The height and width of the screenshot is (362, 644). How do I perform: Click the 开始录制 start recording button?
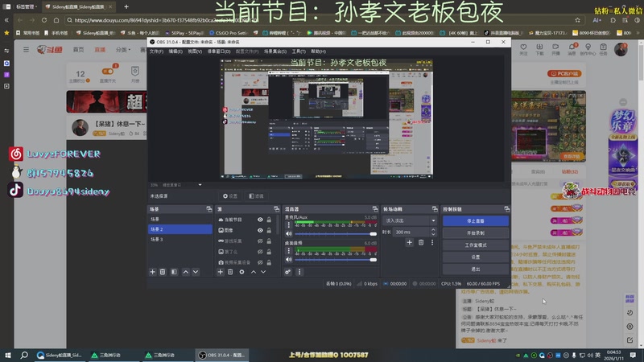pos(476,232)
